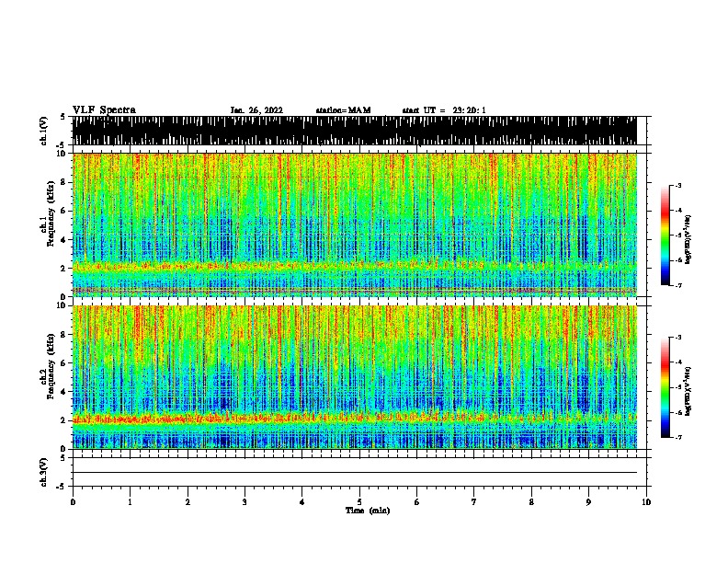This screenshot has height=563, width=728.
Task: Click the "4" tick on the time axis
Action: [302, 501]
